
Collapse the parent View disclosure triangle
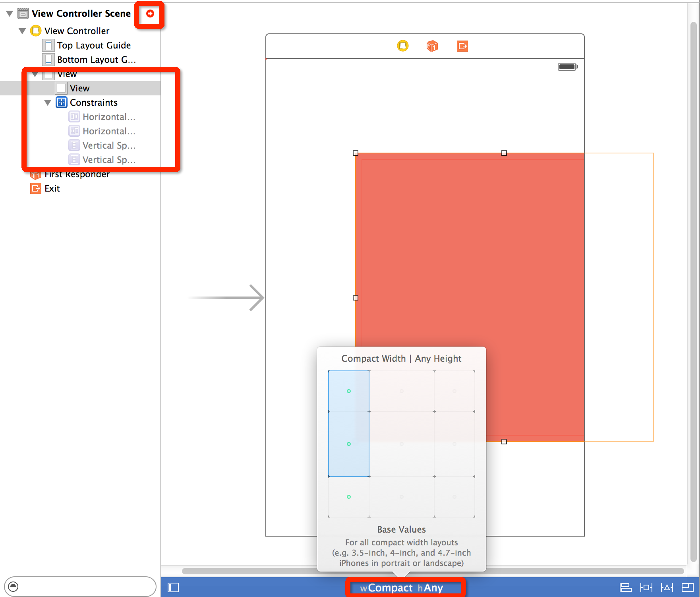35,74
